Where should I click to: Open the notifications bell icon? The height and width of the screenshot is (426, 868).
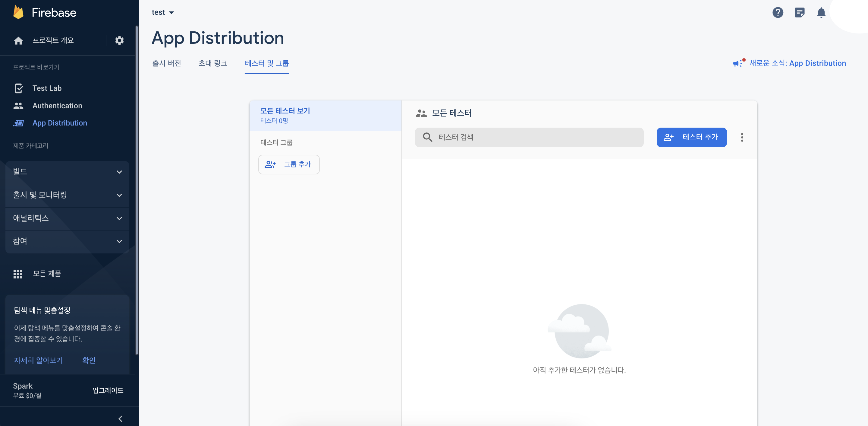[x=821, y=13]
